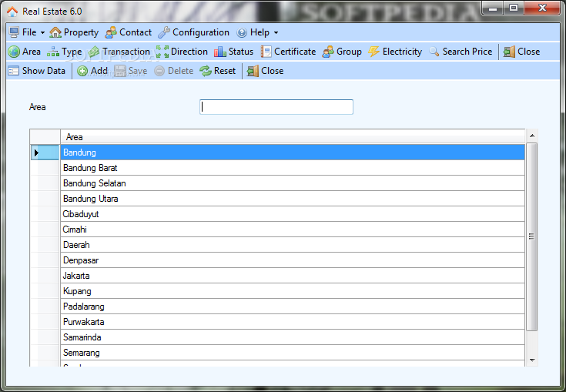The image size is (566, 392).
Task: Click the Reset refresh arrows icon
Action: (206, 71)
